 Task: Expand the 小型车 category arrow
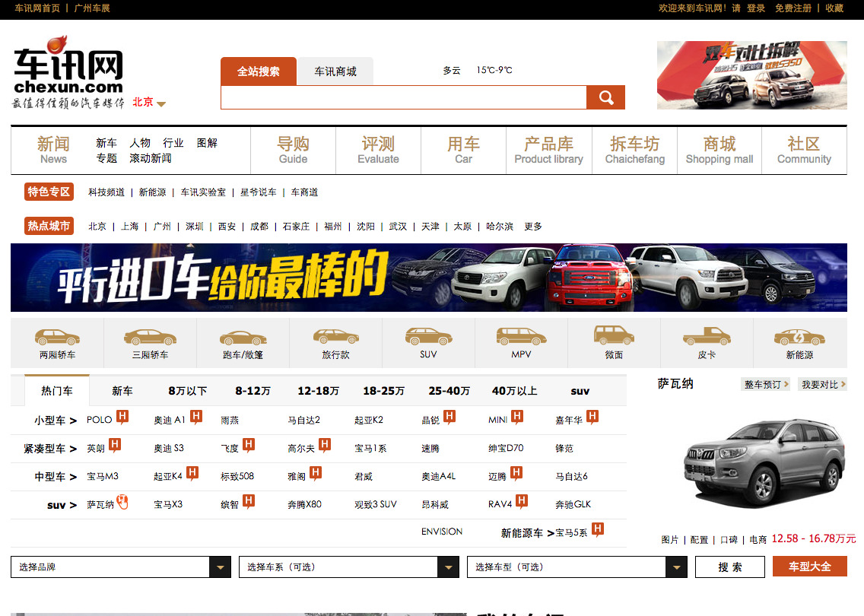73,421
